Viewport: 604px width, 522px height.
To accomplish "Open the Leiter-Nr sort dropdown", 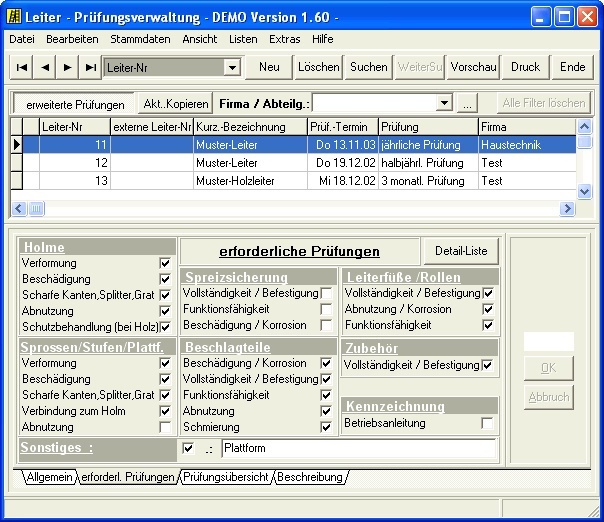I will [232, 67].
